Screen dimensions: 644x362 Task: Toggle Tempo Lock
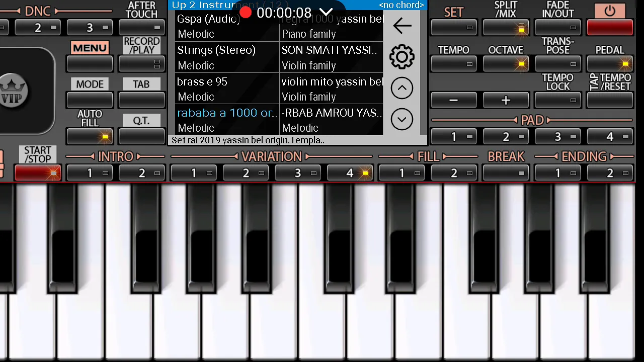click(558, 100)
